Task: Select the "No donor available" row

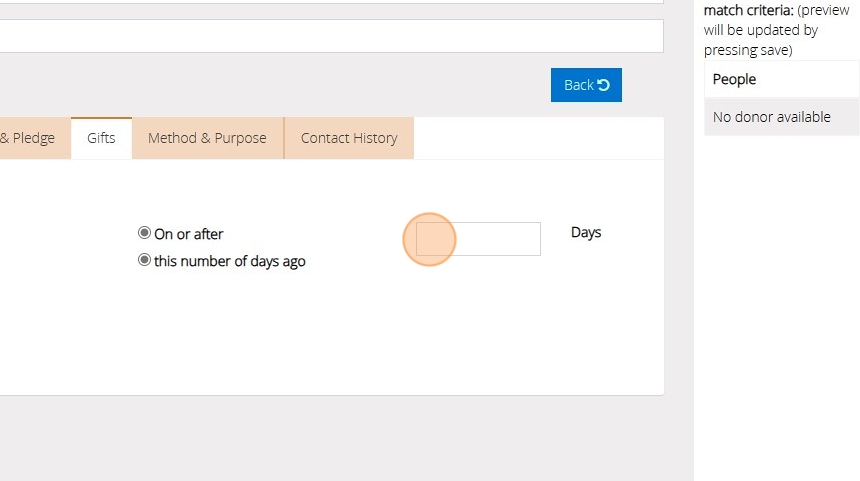Action: click(x=772, y=117)
